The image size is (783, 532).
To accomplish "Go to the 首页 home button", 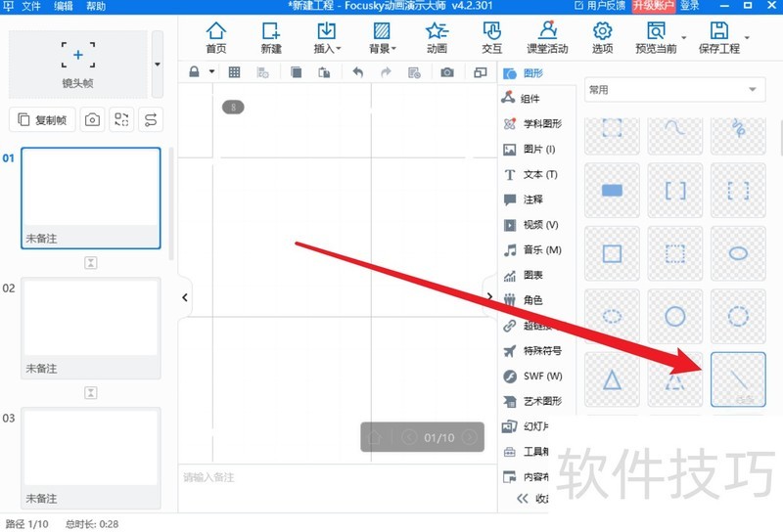I will (x=215, y=37).
